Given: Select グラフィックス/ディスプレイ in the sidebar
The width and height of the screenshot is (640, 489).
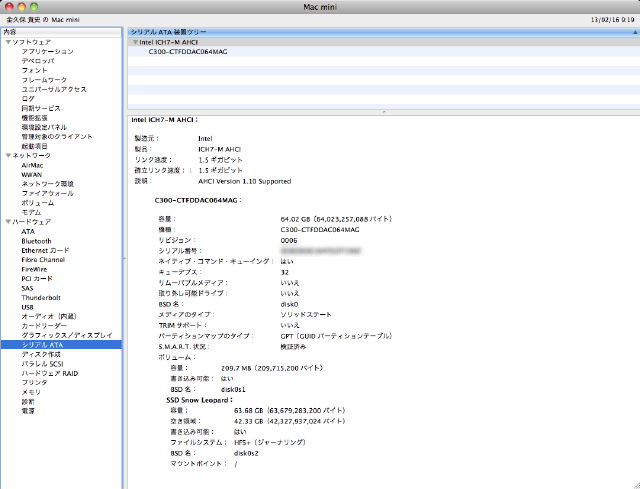Looking at the screenshot, I should 67,335.
